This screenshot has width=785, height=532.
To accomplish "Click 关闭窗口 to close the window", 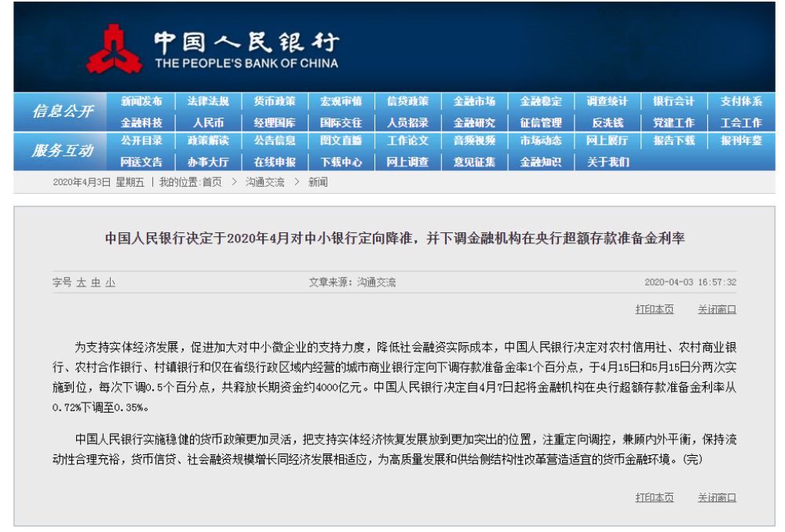I will click(x=715, y=309).
